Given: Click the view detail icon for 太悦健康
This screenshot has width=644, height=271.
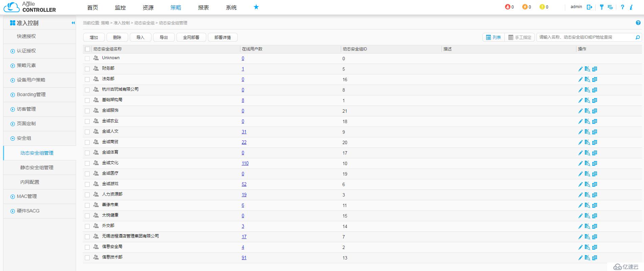Looking at the screenshot, I should (x=588, y=216).
